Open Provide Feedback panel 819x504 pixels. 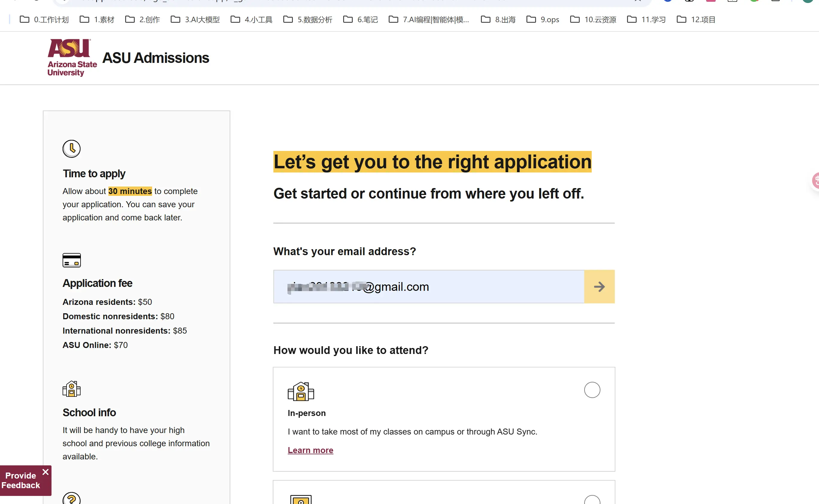click(x=21, y=480)
